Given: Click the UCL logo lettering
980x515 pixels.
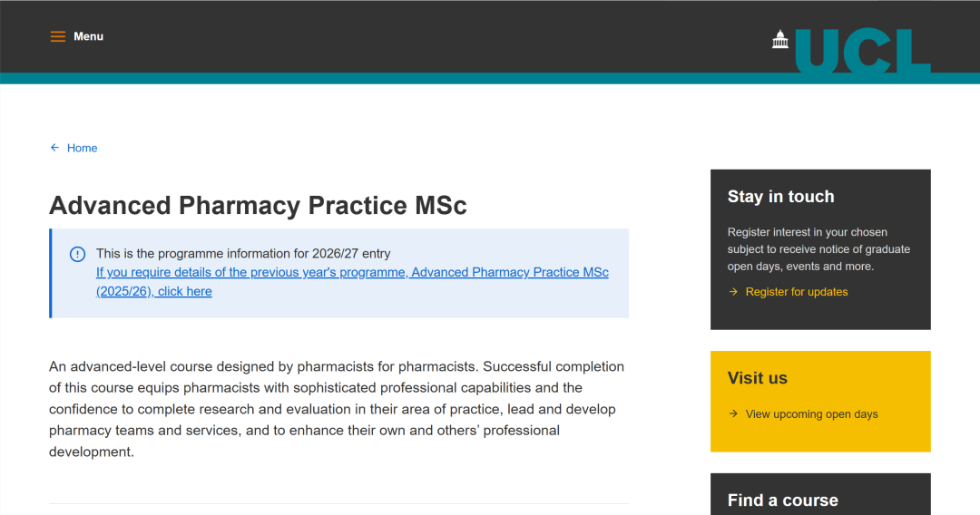Looking at the screenshot, I should (862, 51).
